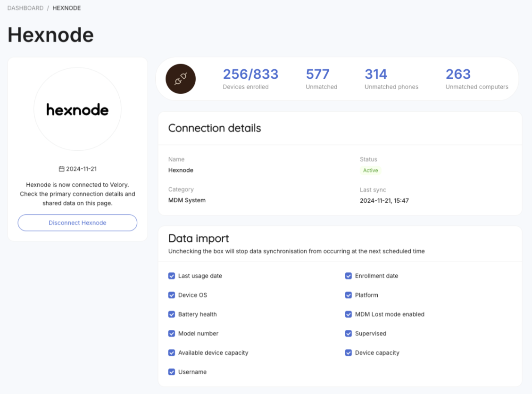Click the 263 Unmatched computers count

[x=458, y=74]
